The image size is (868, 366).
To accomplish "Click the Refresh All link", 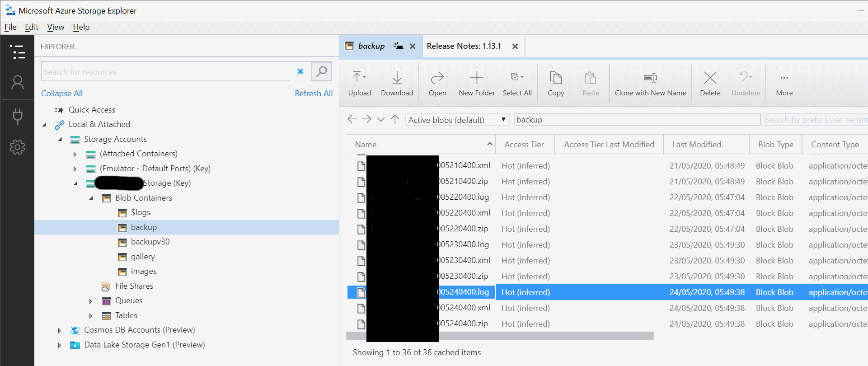I will 314,94.
